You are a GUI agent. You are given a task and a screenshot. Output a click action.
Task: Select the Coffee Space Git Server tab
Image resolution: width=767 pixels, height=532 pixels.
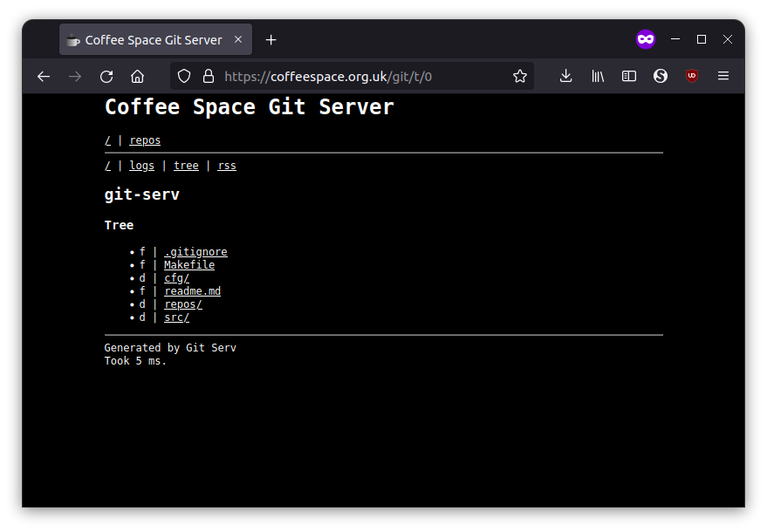[155, 39]
